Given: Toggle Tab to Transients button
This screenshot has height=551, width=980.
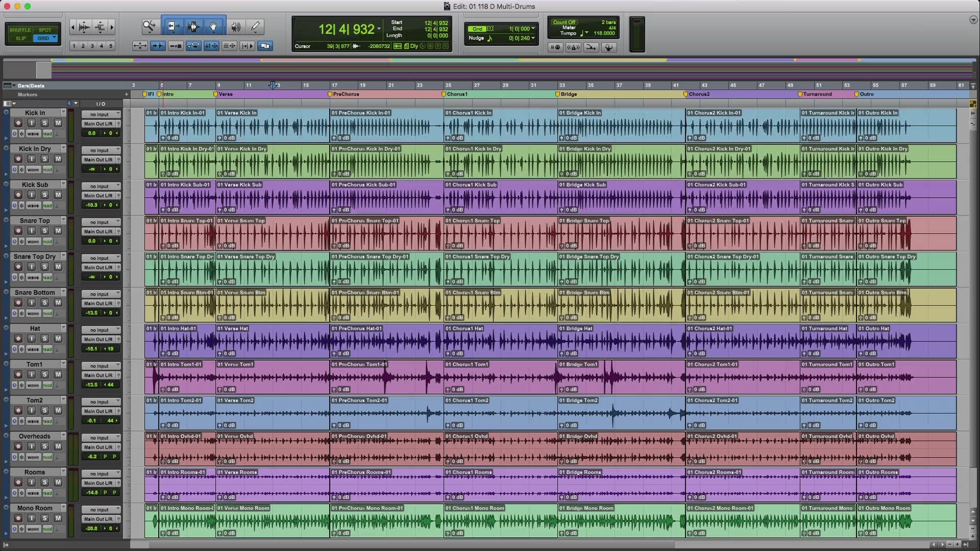Looking at the screenshot, I should point(158,46).
